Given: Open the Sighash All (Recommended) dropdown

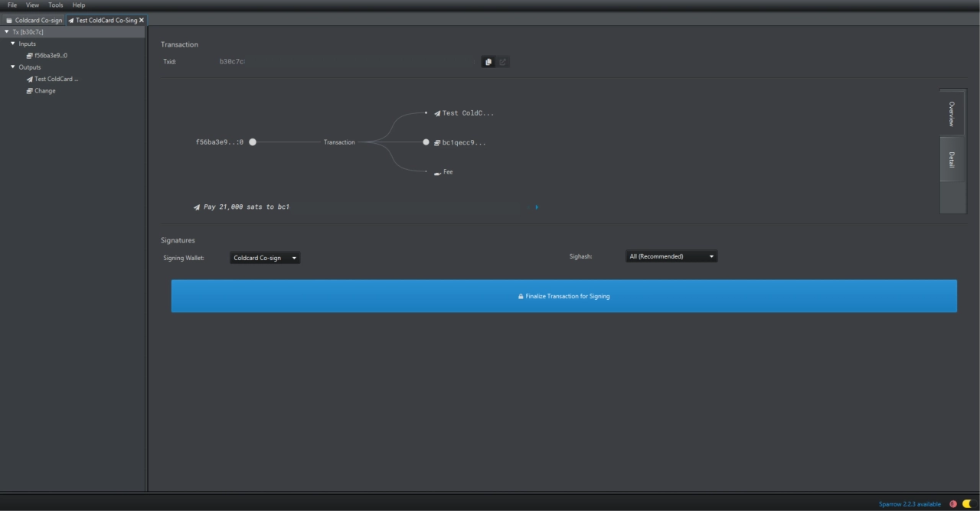Looking at the screenshot, I should point(671,256).
